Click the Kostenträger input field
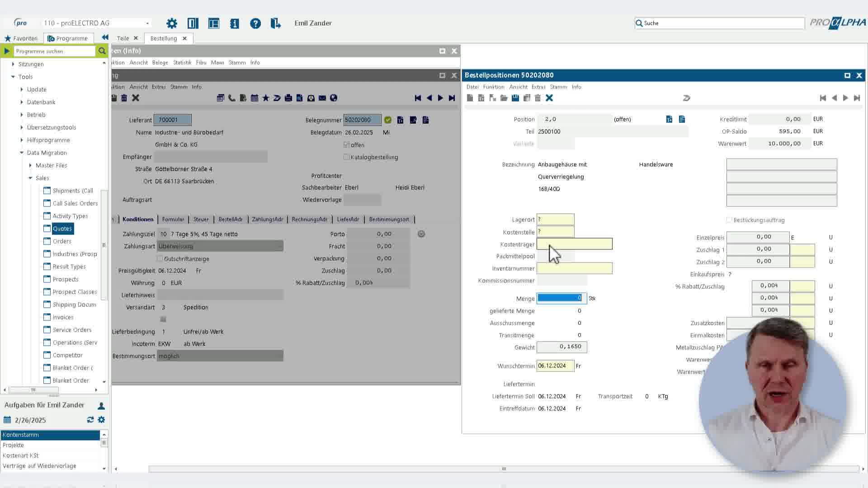Screen dimensions: 868x488 click(x=574, y=244)
